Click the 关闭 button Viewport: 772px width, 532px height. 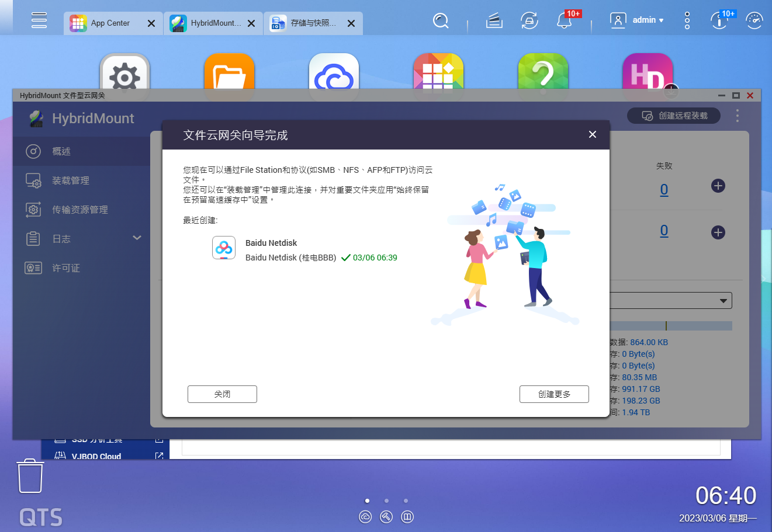coord(222,394)
